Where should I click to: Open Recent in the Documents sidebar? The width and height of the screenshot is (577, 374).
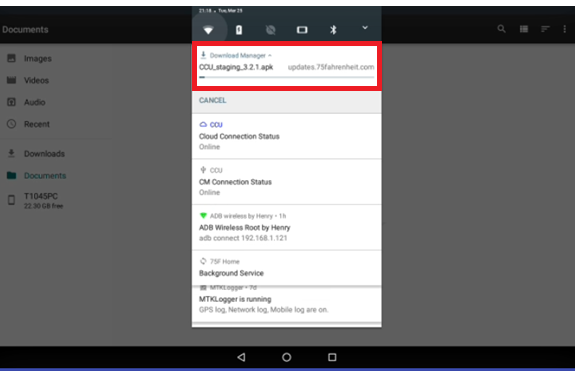click(x=55, y=124)
